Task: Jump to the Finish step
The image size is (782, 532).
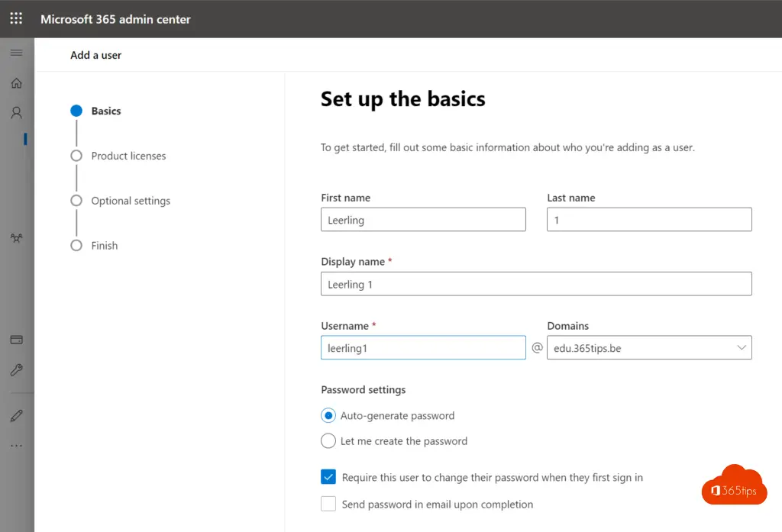Action: (94, 245)
